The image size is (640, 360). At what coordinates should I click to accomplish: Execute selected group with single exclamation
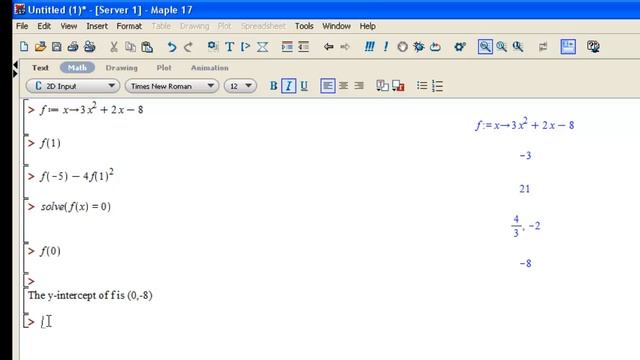[x=386, y=47]
